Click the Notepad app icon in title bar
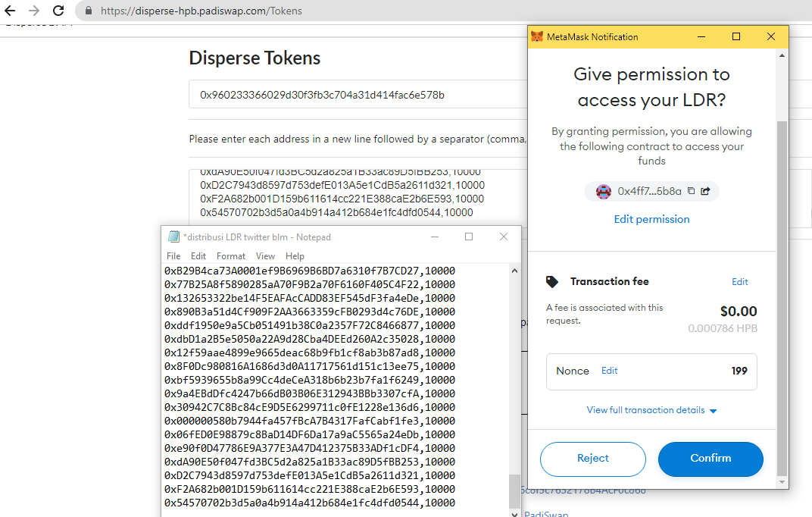 tap(173, 237)
